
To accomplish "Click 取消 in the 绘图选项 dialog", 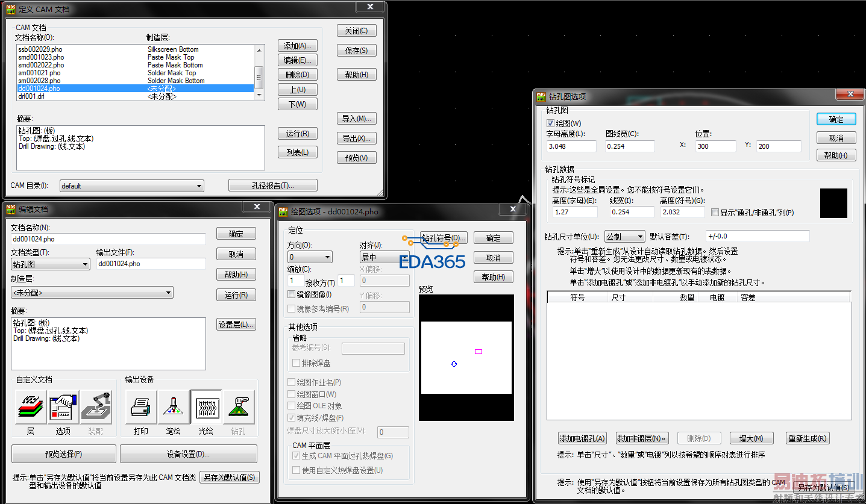I will 494,258.
